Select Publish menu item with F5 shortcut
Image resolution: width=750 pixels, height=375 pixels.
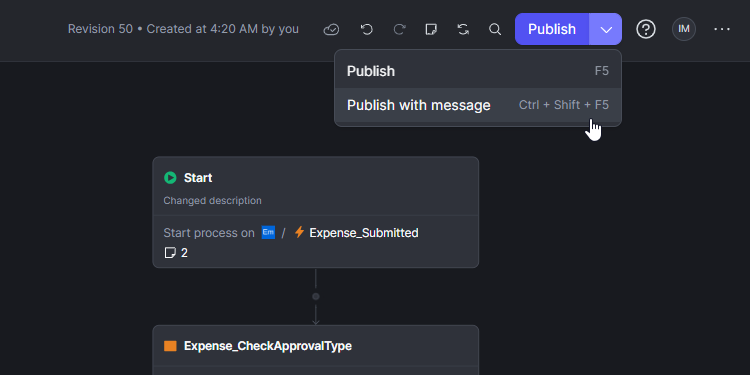[478, 71]
